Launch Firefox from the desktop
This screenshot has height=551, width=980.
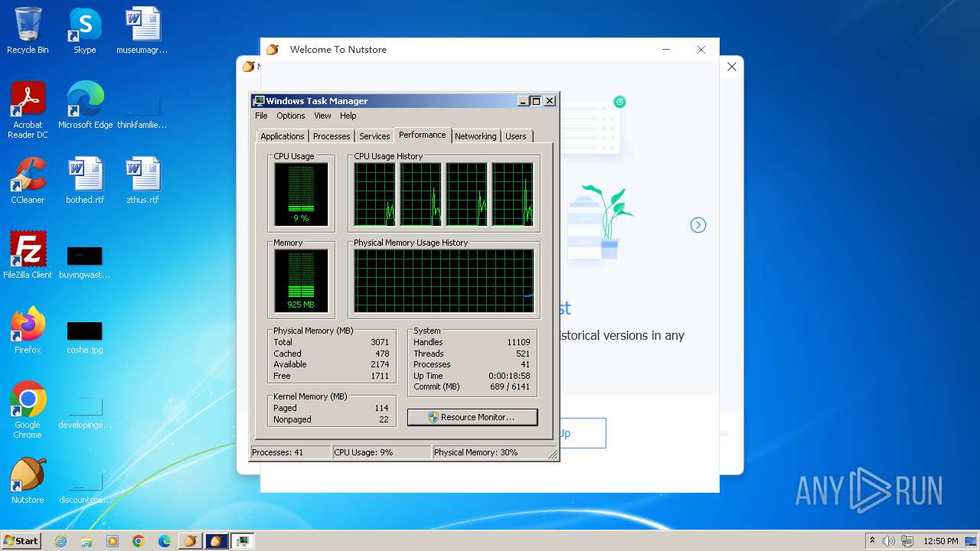(x=28, y=331)
